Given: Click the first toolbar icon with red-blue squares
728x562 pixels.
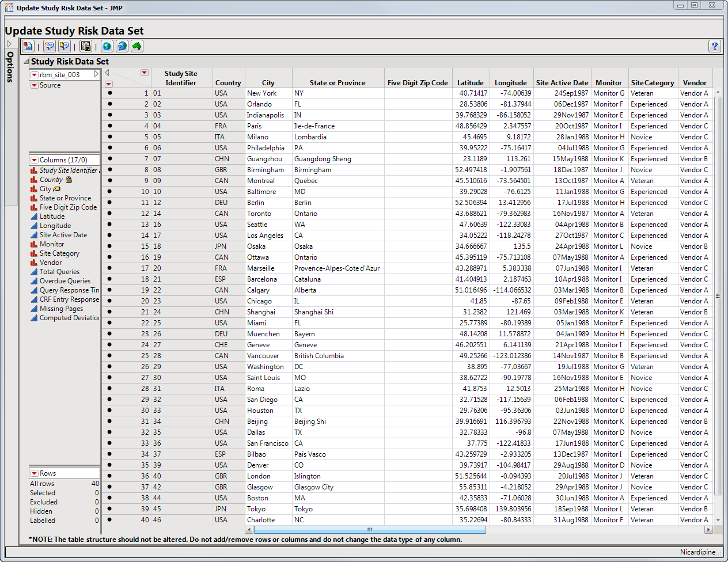Looking at the screenshot, I should click(x=28, y=47).
